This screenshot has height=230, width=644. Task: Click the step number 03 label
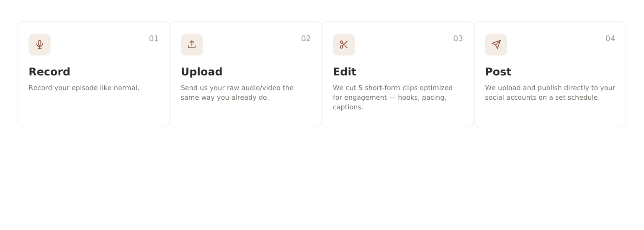click(458, 39)
